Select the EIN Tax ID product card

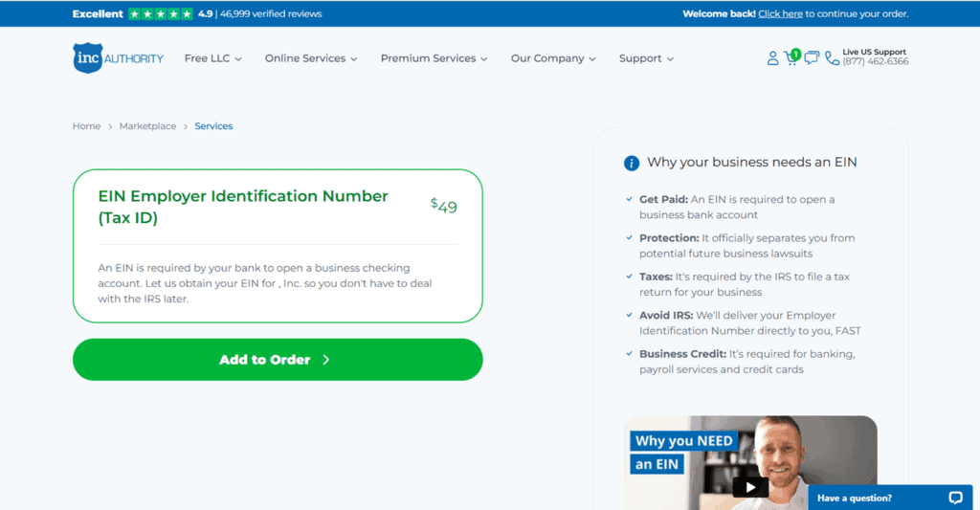[x=278, y=246]
